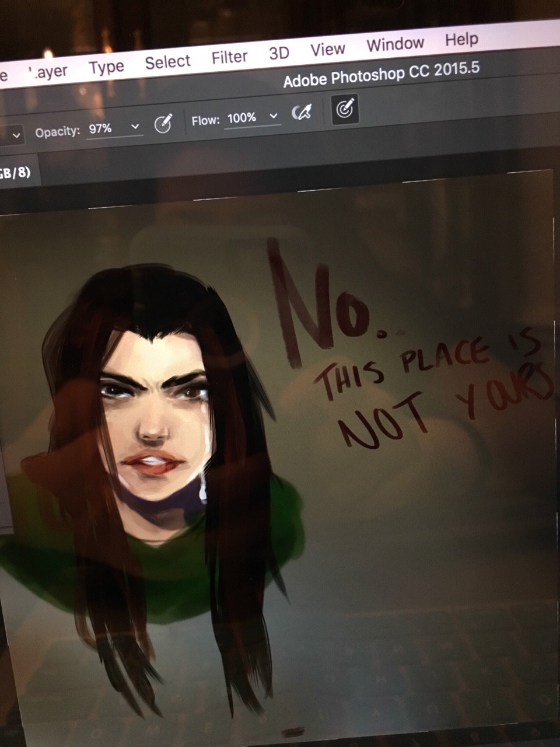Click the Flow 100% value field
Screen dimensions: 560x747
click(242, 118)
